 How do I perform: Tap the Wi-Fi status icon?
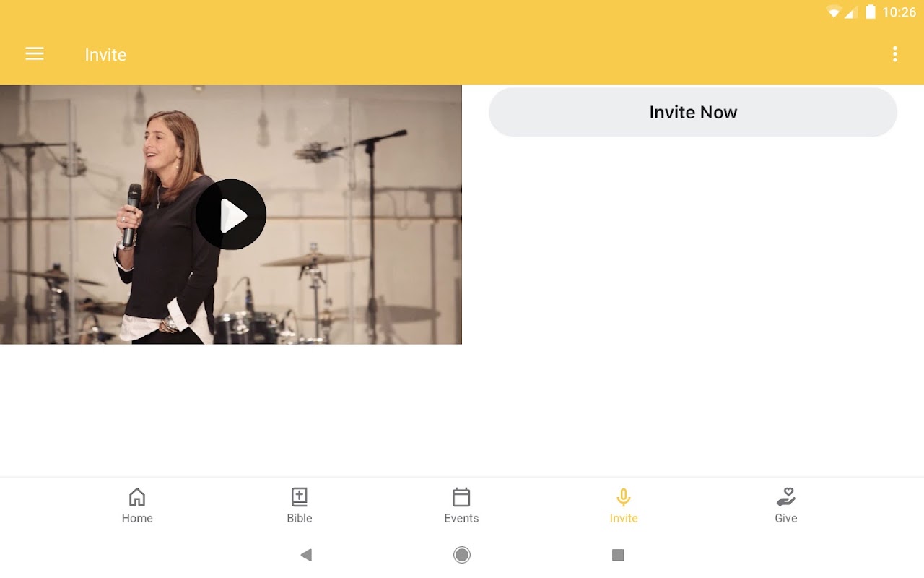click(x=834, y=12)
